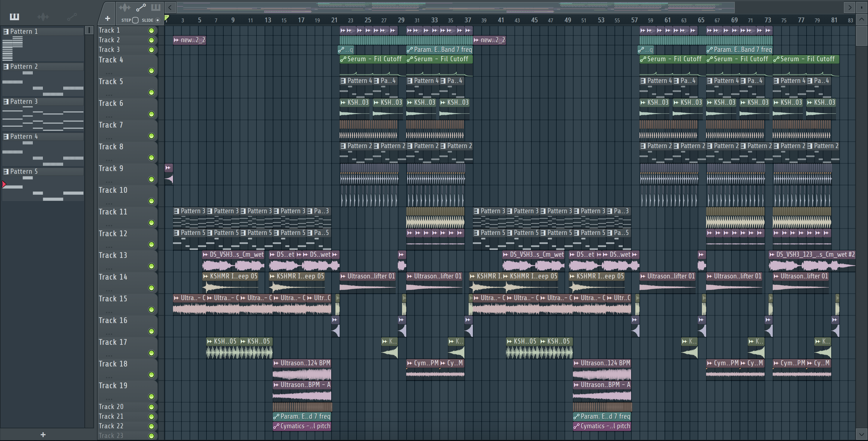The width and height of the screenshot is (868, 441).
Task: Open menu icon of first Pattern 5 clip on Track 12
Action: click(177, 233)
